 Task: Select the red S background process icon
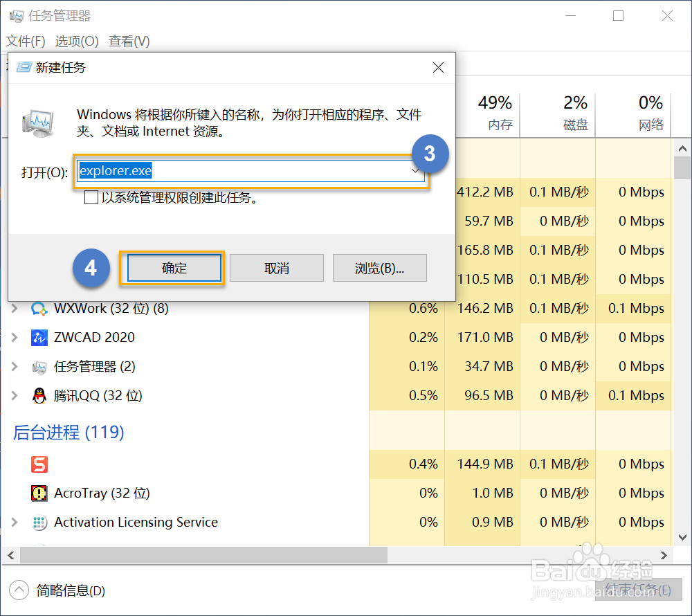tap(39, 464)
